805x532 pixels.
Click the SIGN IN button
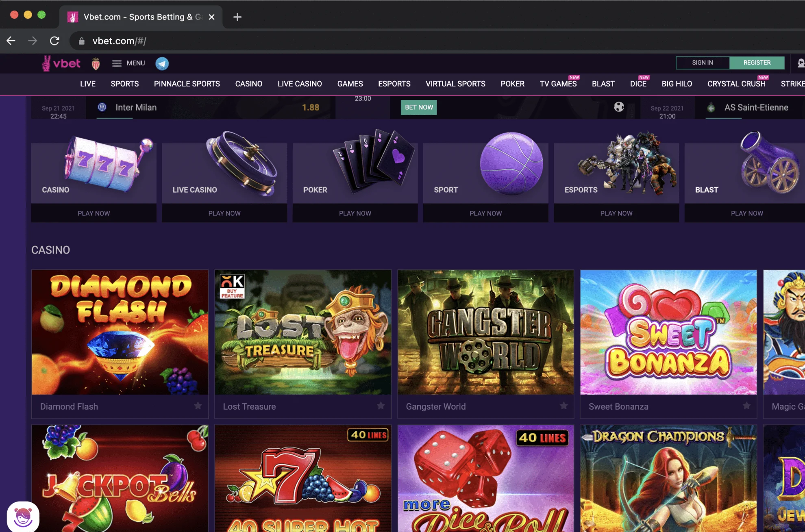[703, 63]
